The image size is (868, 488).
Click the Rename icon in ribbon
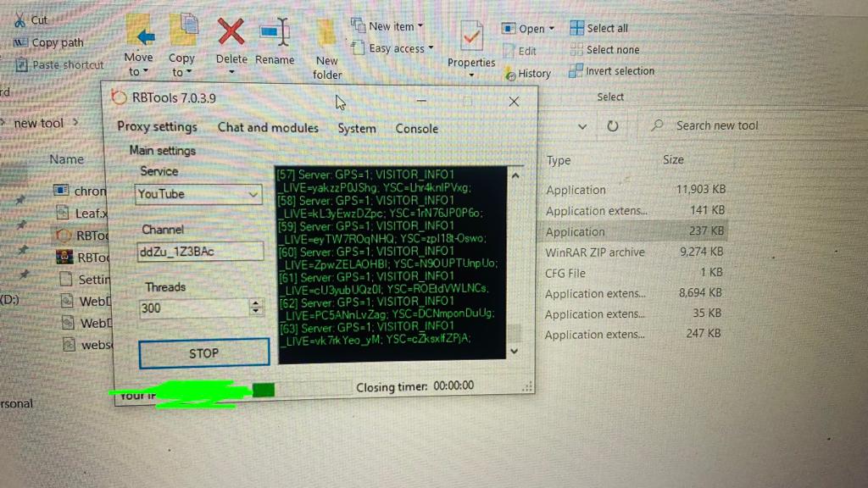pyautogui.click(x=274, y=34)
